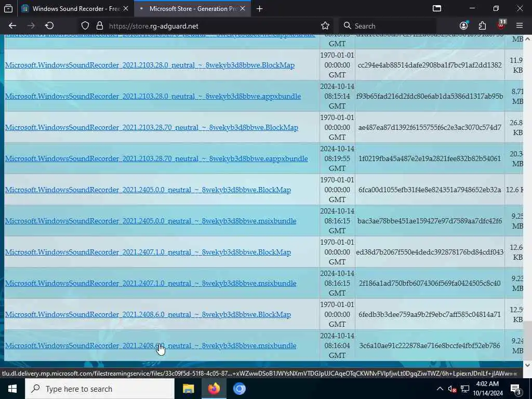Go forward with the forward arrow
This screenshot has width=532, height=399.
(x=31, y=26)
